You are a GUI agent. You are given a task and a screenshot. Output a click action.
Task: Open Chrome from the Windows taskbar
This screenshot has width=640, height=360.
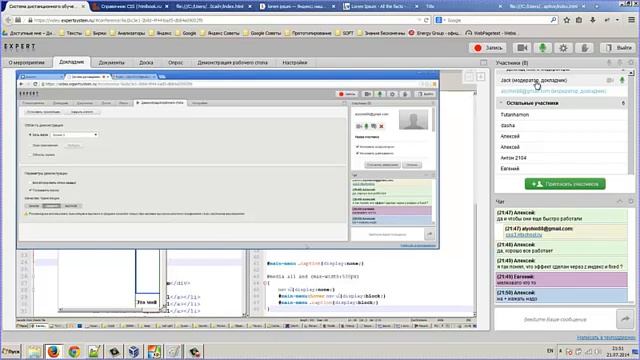[x=74, y=351]
